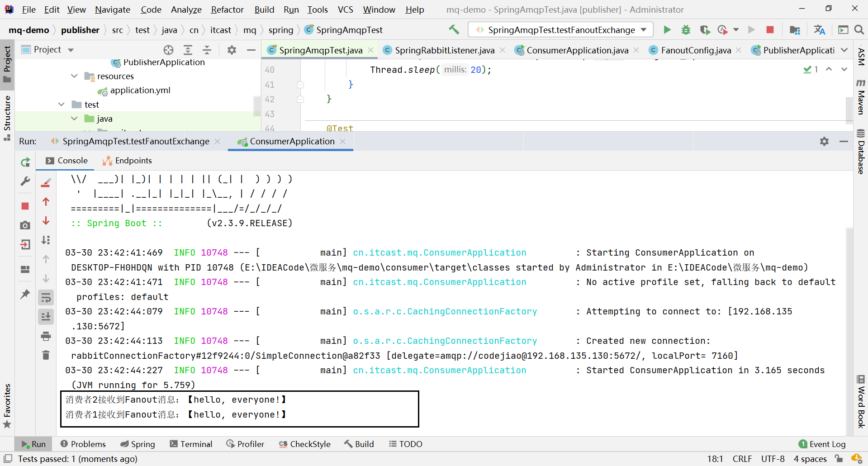The width and height of the screenshot is (868, 466).
Task: Stop the running process in top toolbar
Action: click(770, 30)
